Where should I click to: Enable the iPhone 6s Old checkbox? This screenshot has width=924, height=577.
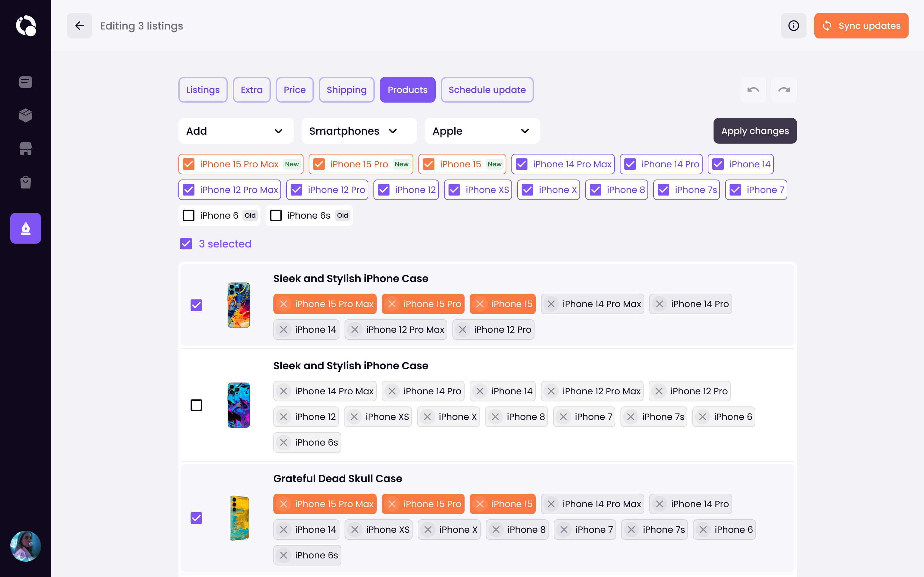point(275,215)
